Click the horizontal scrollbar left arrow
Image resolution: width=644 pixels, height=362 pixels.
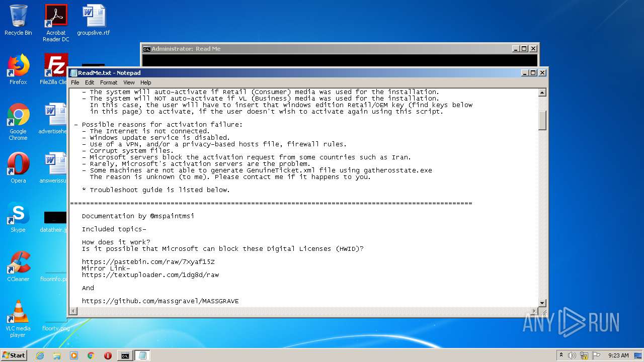(73, 311)
